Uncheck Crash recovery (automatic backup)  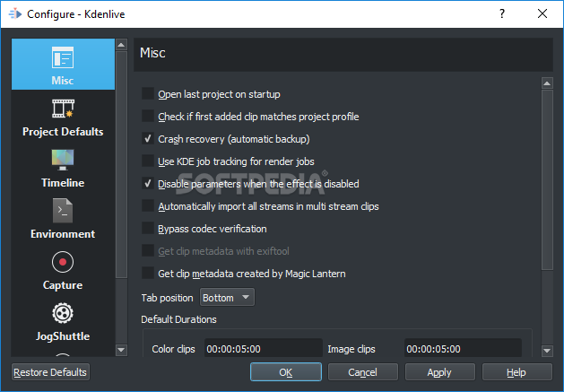148,138
